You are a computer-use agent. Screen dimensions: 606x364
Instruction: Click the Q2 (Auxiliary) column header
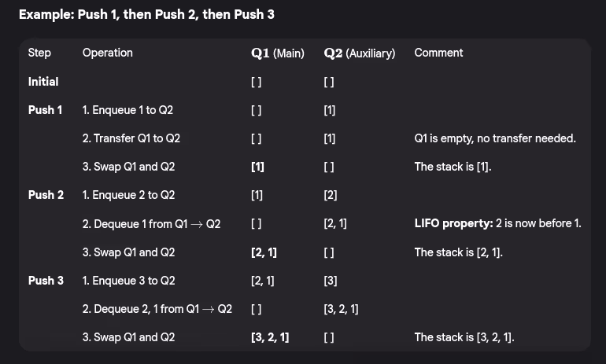pyautogui.click(x=359, y=53)
